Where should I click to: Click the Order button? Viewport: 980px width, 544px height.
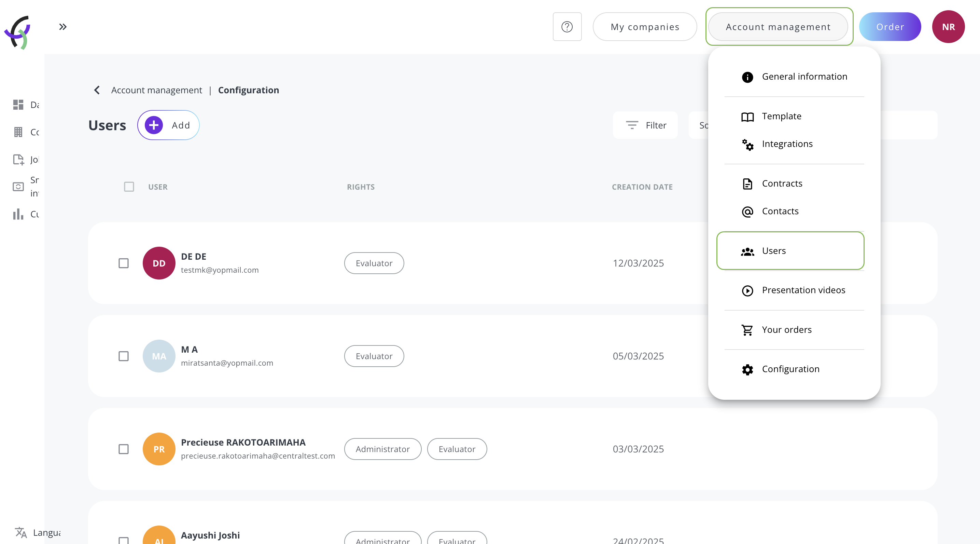(890, 27)
